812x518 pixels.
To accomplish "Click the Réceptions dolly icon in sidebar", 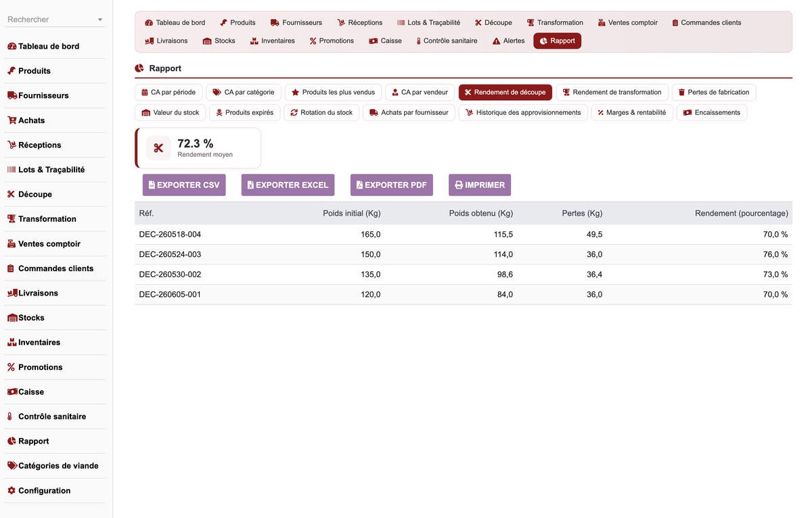I will (12, 145).
